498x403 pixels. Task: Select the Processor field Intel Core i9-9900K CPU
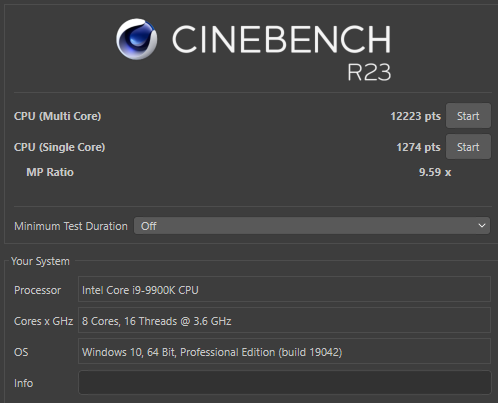pos(284,289)
